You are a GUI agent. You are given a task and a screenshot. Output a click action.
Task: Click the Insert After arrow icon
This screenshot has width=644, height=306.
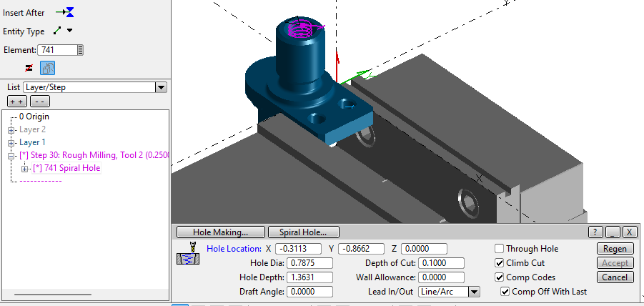coord(64,13)
